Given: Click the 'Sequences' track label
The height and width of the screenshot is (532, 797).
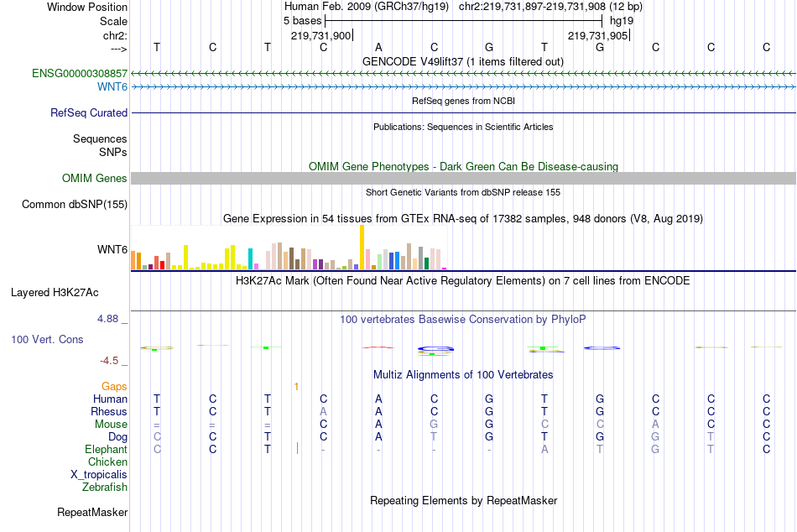Looking at the screenshot, I should point(100,138).
